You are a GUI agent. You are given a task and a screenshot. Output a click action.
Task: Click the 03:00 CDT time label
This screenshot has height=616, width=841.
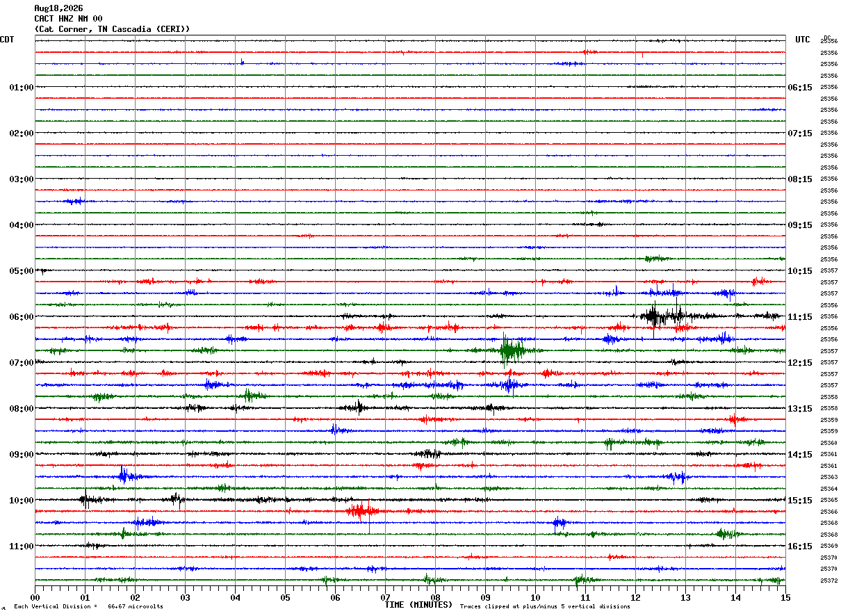[21, 179]
